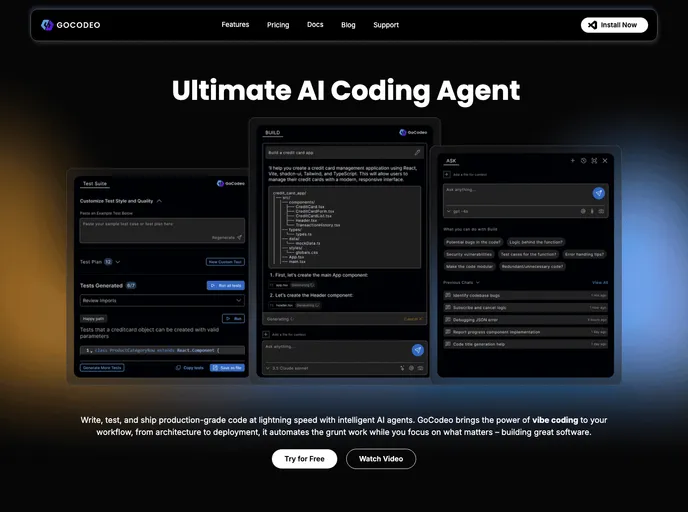The image size is (688, 512).
Task: Click the GoCodeo logo in Build panel
Action: [x=413, y=132]
